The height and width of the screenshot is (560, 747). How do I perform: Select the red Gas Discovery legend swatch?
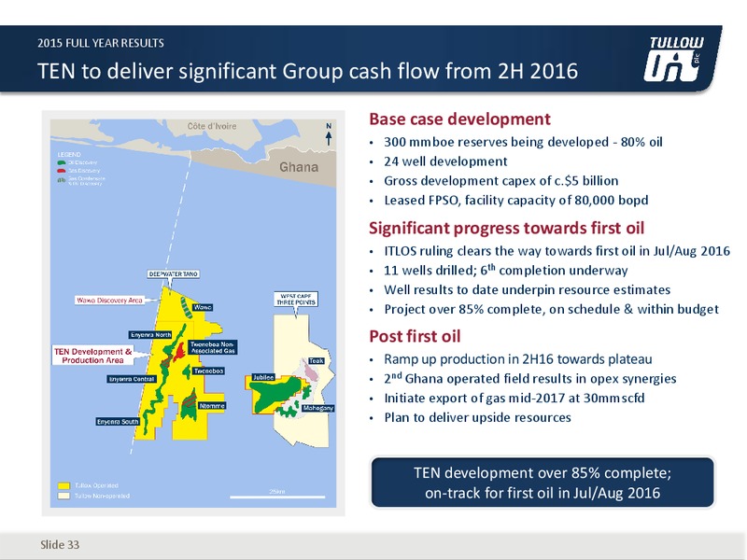point(62,171)
